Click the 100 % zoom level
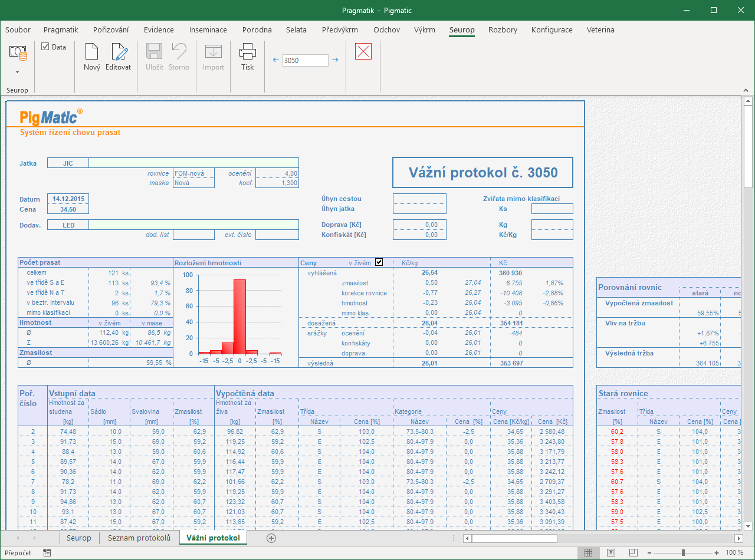755x560 pixels. (x=734, y=552)
